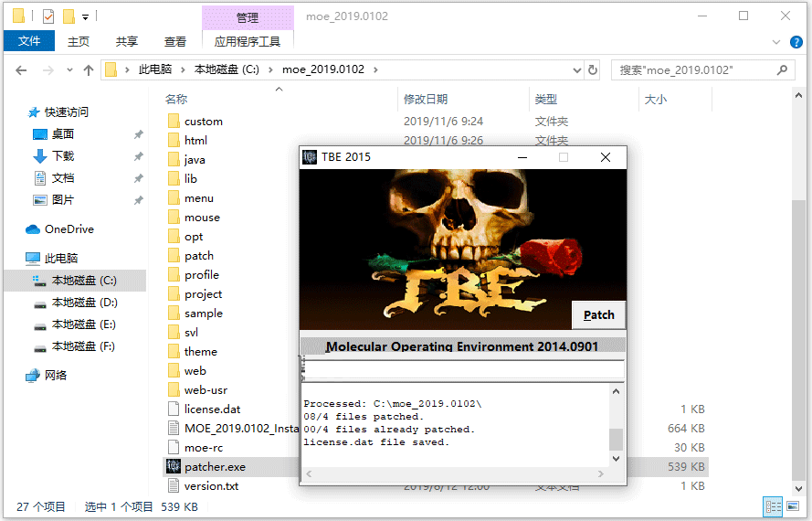The height and width of the screenshot is (521, 812).
Task: Refresh the current folder view
Action: pos(593,70)
